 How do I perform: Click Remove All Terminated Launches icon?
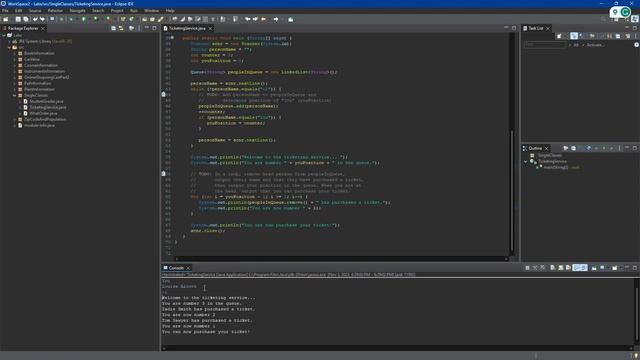tap(542, 268)
